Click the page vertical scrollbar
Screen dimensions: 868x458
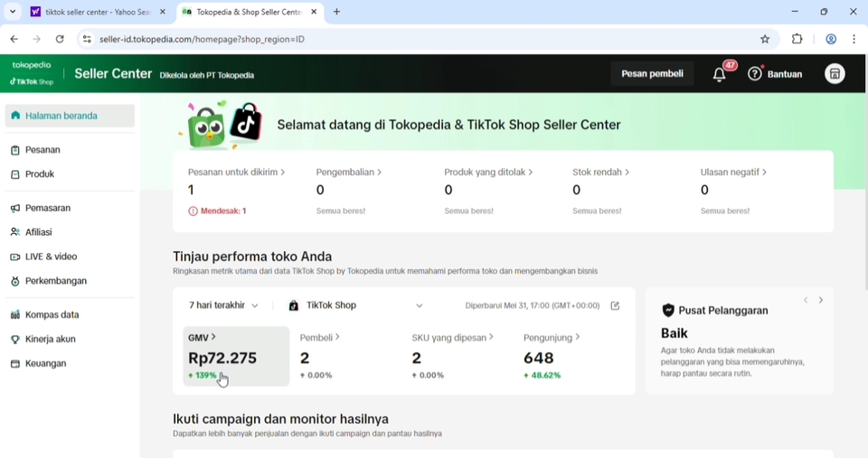(864, 191)
